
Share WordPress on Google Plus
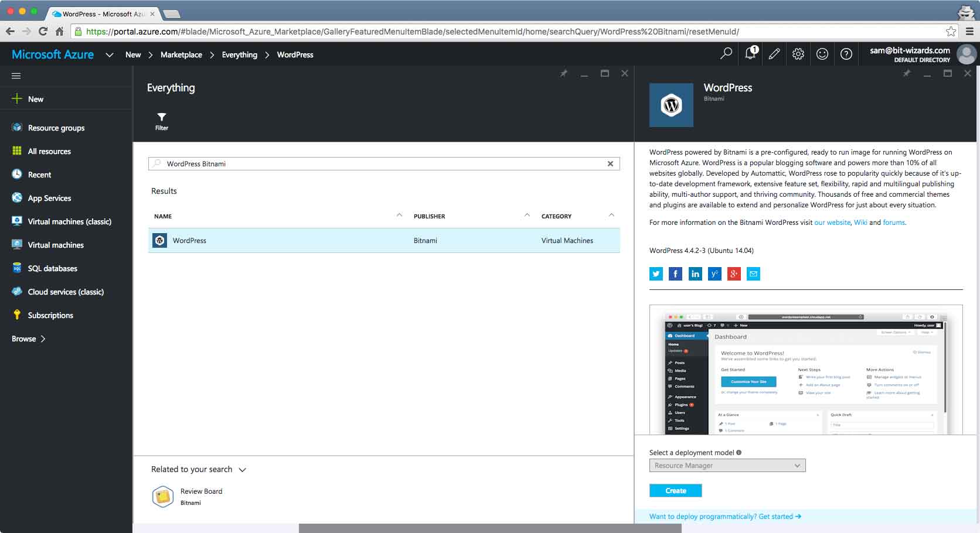pos(734,274)
